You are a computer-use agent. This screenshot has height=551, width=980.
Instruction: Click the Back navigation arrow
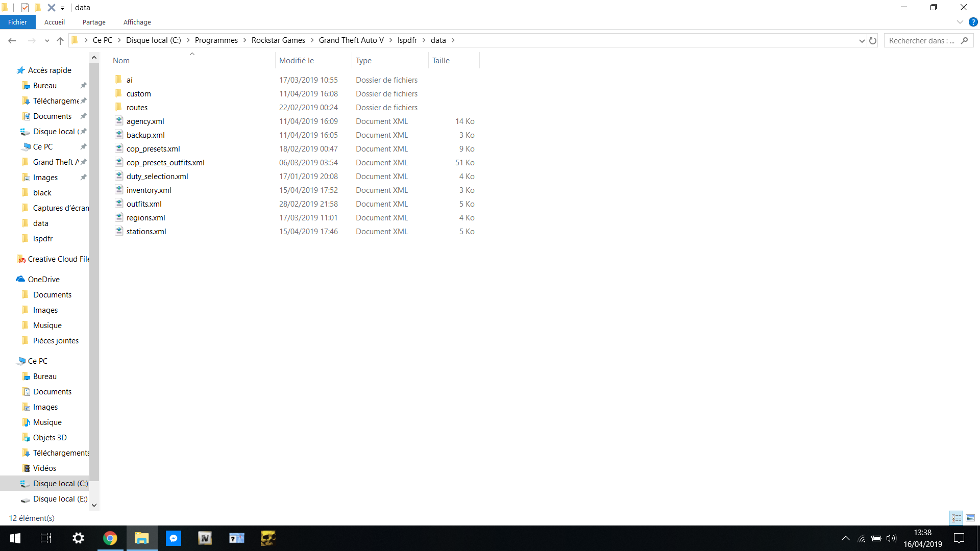coord(12,41)
